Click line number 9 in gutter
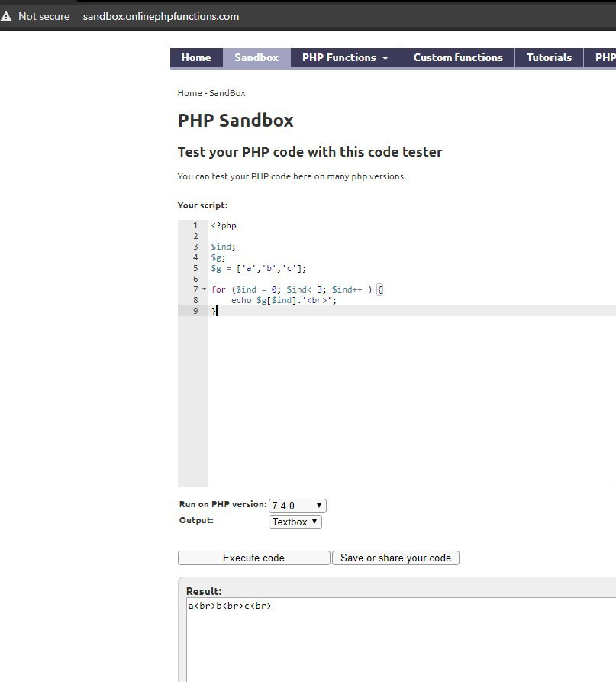The image size is (616, 682). click(195, 311)
